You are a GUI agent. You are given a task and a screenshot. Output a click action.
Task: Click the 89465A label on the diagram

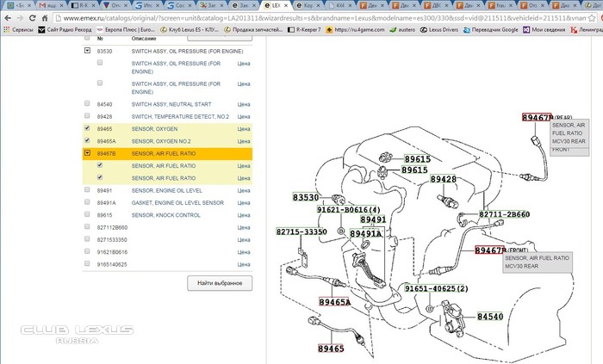[335, 302]
